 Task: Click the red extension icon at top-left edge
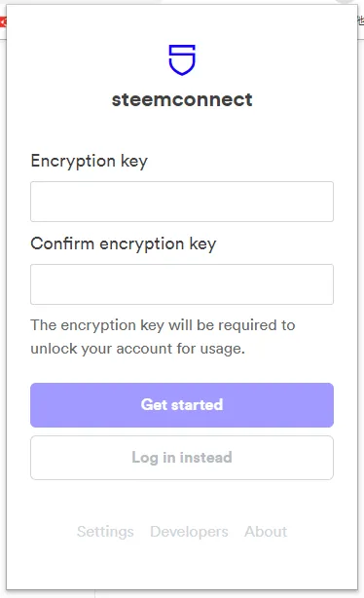click(3, 22)
